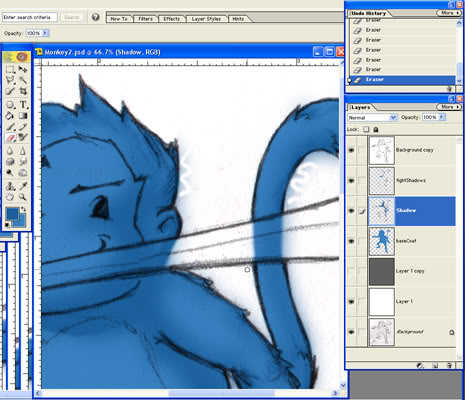Open Eraser options Opacity slider arrow
Screen dimensions: 465x400
(45, 33)
